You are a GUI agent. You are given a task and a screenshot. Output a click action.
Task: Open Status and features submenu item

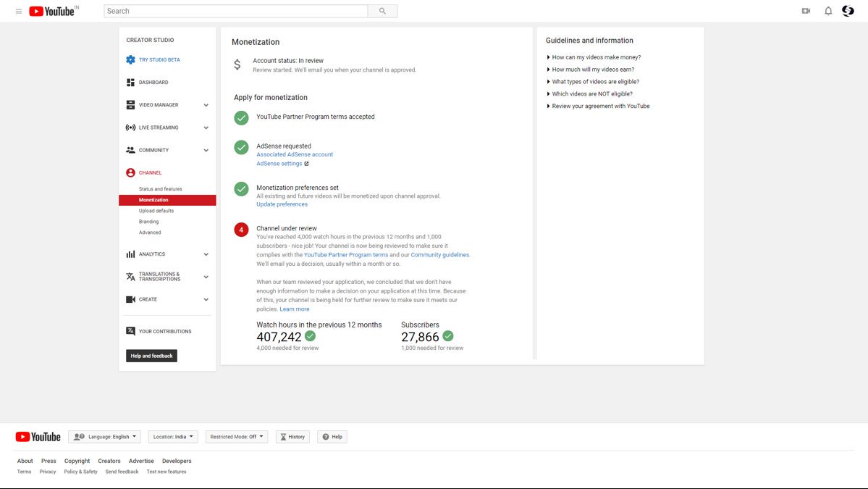click(161, 189)
